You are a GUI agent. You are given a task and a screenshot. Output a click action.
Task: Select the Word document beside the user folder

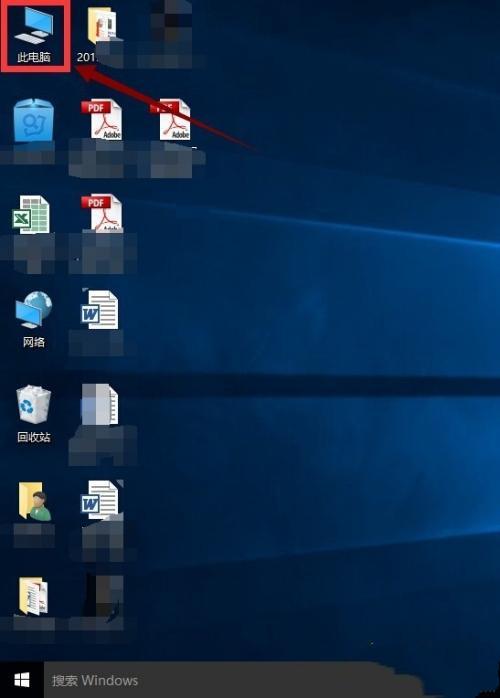point(101,499)
